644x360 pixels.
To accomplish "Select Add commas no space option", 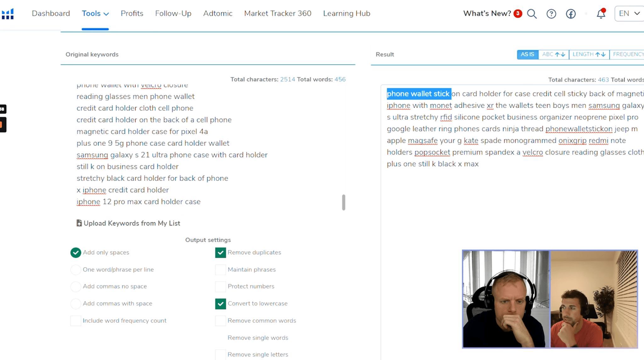I will click(75, 286).
